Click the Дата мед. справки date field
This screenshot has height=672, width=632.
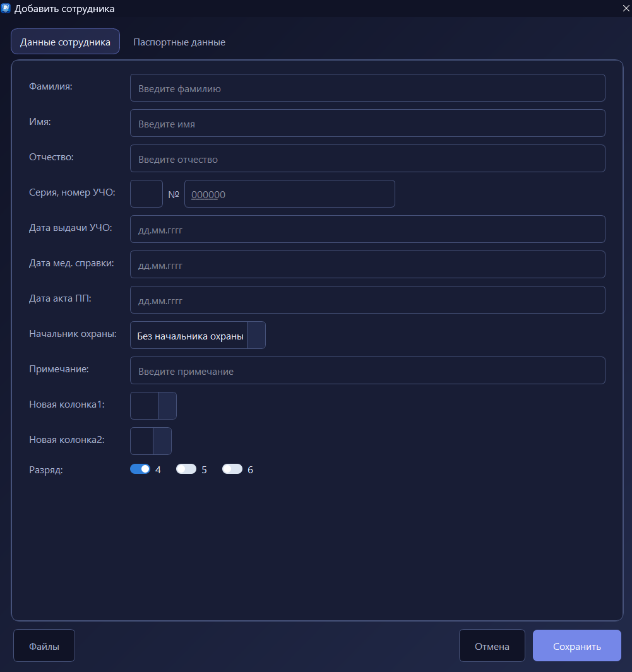tap(367, 264)
